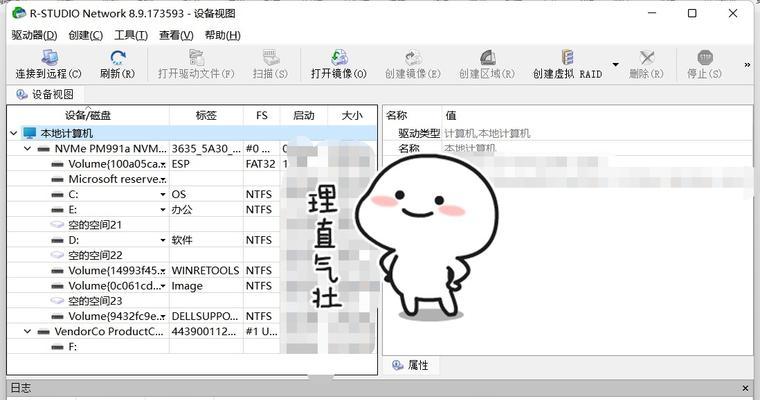Viewport: 760px width, 400px height.
Task: Switch to the 设备视图 tab
Action: (x=45, y=94)
